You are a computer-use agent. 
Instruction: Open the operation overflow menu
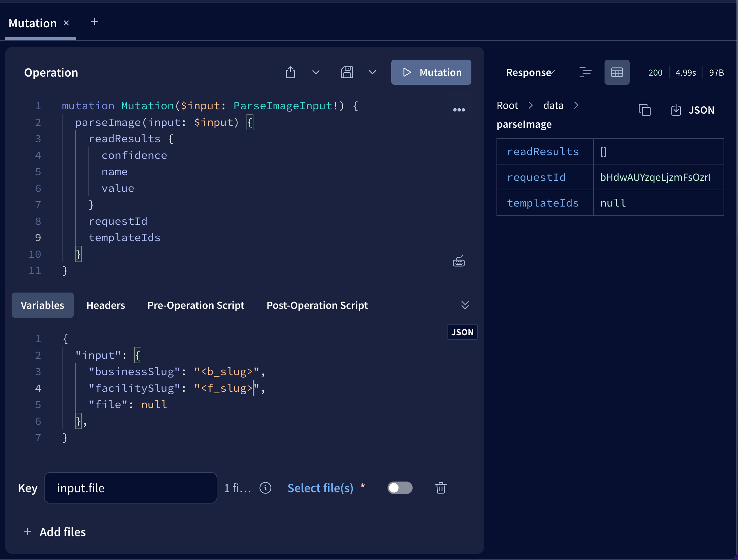coord(459,110)
